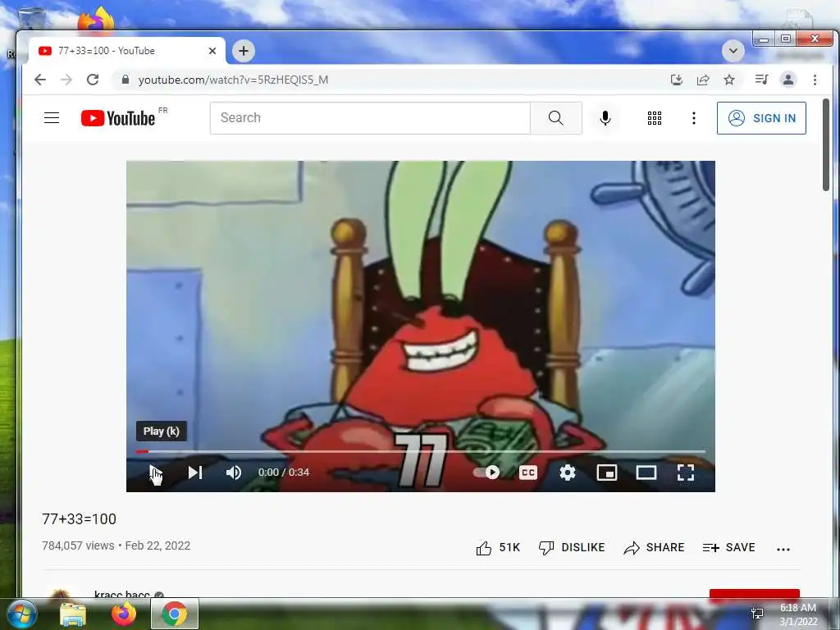The width and height of the screenshot is (840, 630).
Task: Install YouTube app icon in address bar
Action: (677, 80)
